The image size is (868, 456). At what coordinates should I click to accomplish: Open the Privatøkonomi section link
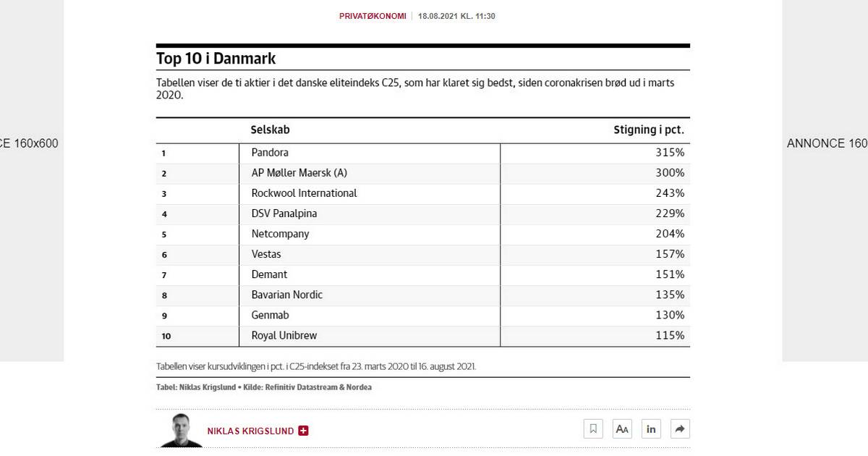(x=373, y=16)
